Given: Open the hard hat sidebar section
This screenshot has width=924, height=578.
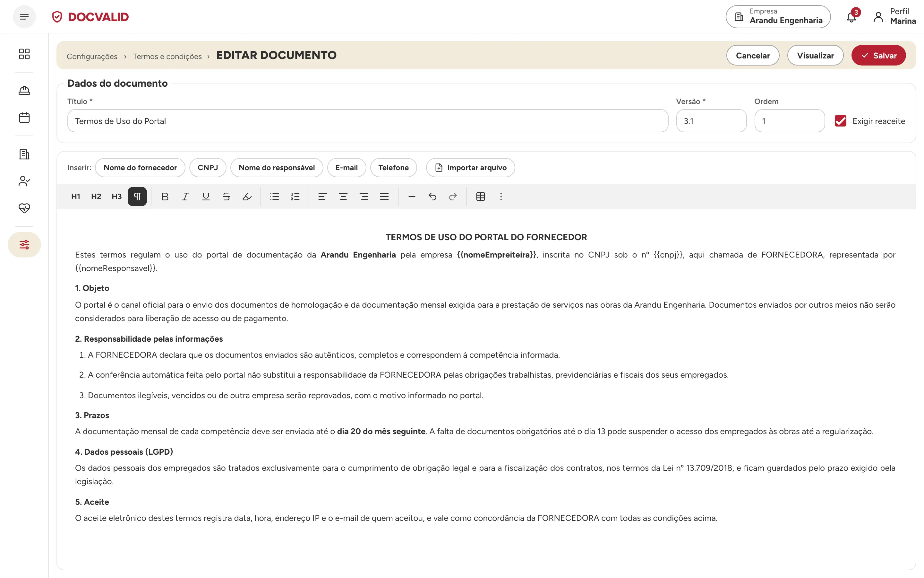Looking at the screenshot, I should [x=24, y=90].
